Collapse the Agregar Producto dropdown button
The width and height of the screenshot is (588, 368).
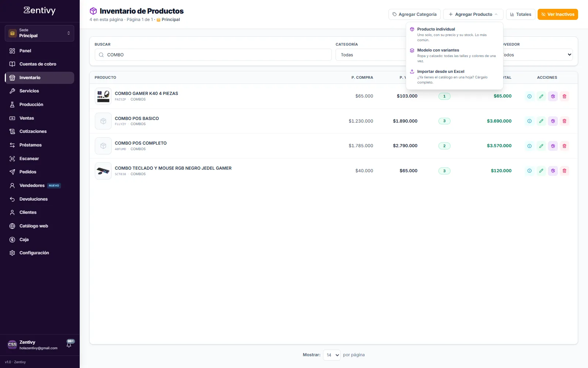click(x=473, y=14)
